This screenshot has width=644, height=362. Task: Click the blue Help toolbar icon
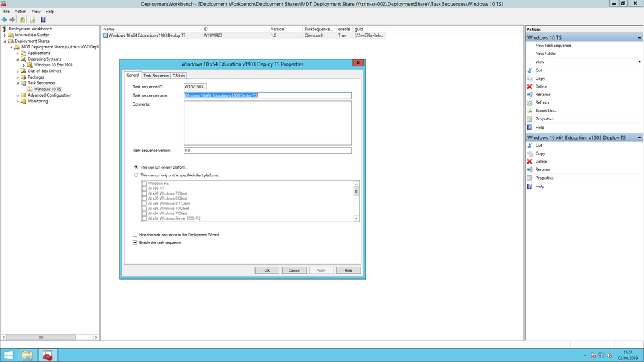click(x=43, y=19)
